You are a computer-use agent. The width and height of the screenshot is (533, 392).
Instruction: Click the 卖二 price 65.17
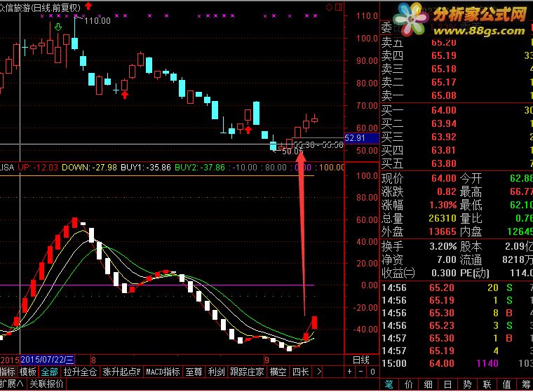click(x=444, y=82)
